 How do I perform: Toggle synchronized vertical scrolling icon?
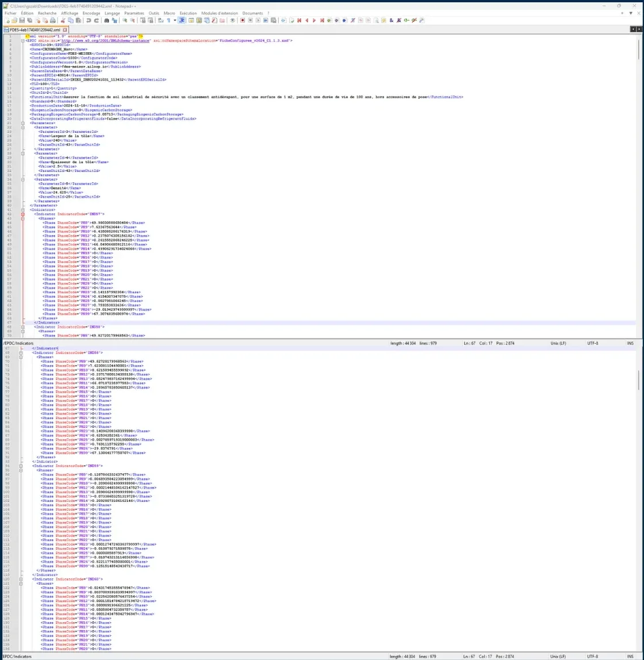[143, 20]
